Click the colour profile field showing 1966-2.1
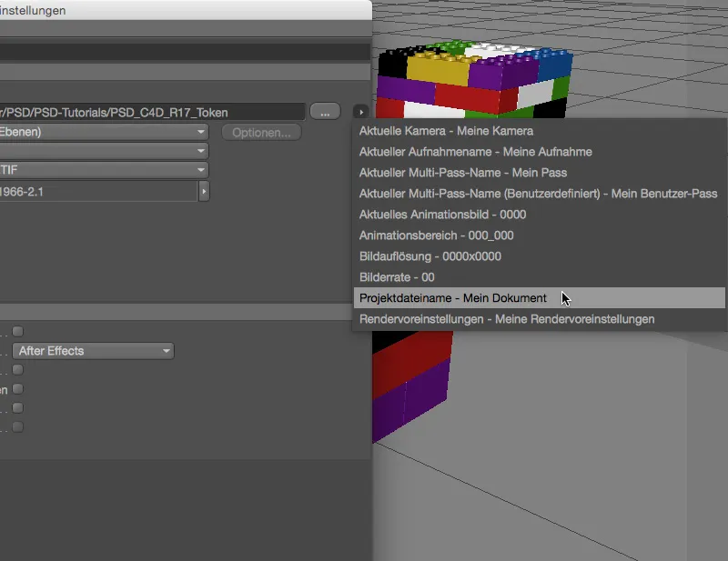The width and height of the screenshot is (728, 561). click(98, 192)
